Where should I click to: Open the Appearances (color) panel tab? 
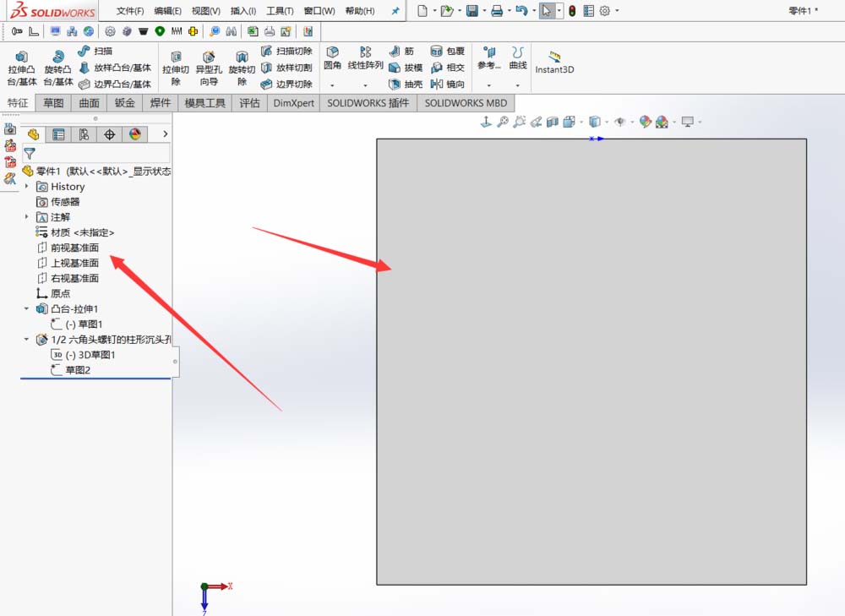click(136, 134)
